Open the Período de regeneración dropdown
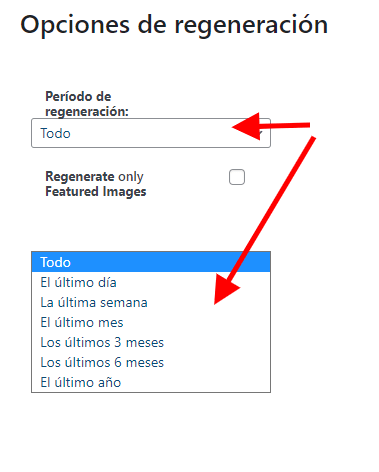Screen dimensions: 379x472 (x=151, y=133)
